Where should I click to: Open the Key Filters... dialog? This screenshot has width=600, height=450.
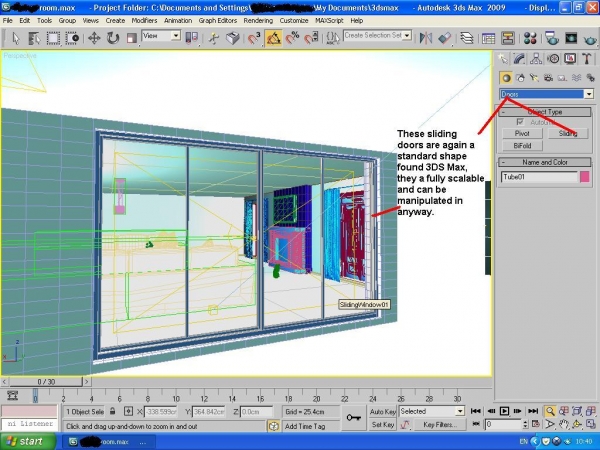(x=440, y=424)
